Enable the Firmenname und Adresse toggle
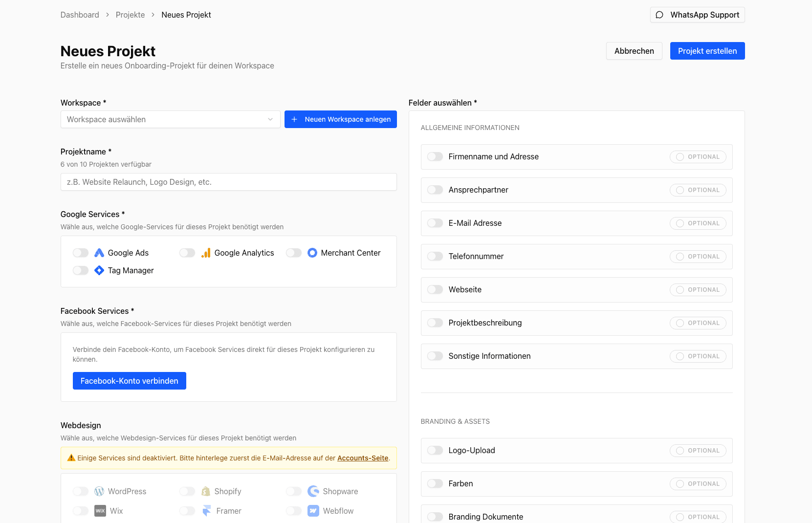 tap(435, 156)
